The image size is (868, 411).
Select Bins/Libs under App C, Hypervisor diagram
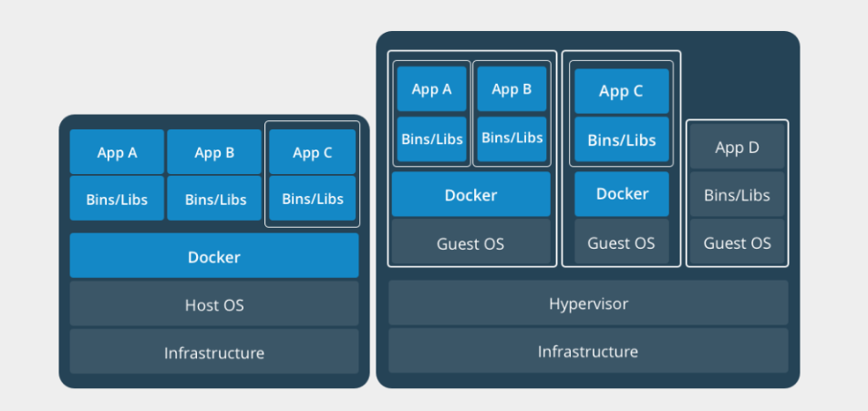coord(622,139)
